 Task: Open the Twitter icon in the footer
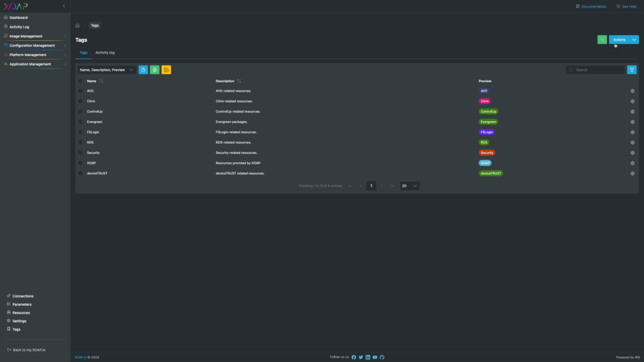point(360,358)
